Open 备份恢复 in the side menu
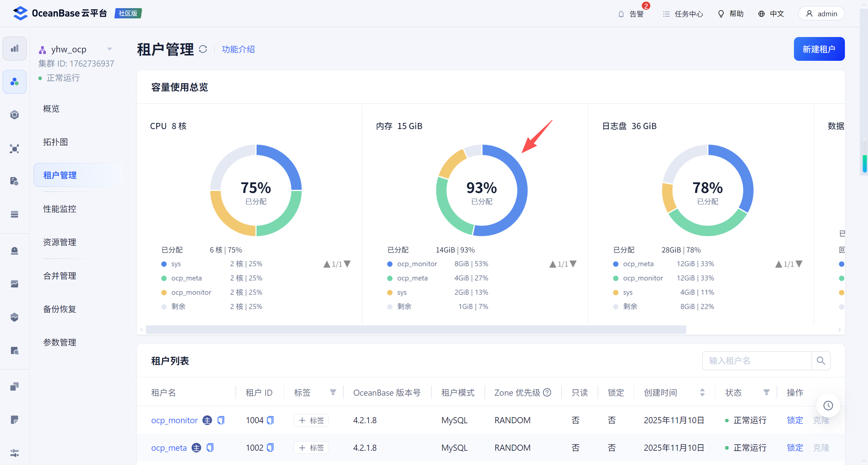 click(x=60, y=309)
